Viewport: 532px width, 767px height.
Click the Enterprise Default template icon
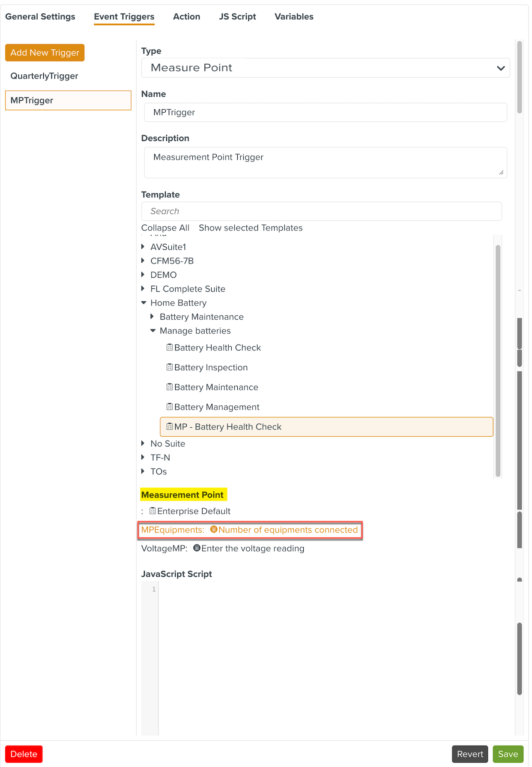click(152, 511)
